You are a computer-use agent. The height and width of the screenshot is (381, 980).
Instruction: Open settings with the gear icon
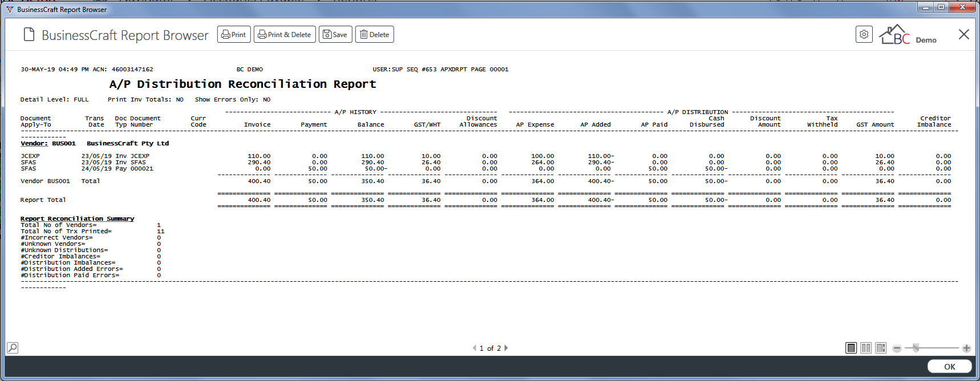tap(864, 35)
